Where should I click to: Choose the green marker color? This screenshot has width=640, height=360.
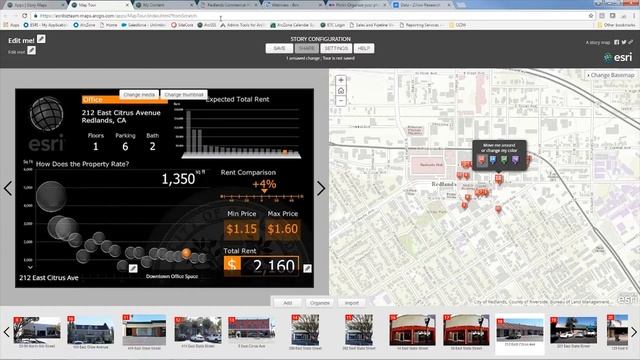pos(504,160)
